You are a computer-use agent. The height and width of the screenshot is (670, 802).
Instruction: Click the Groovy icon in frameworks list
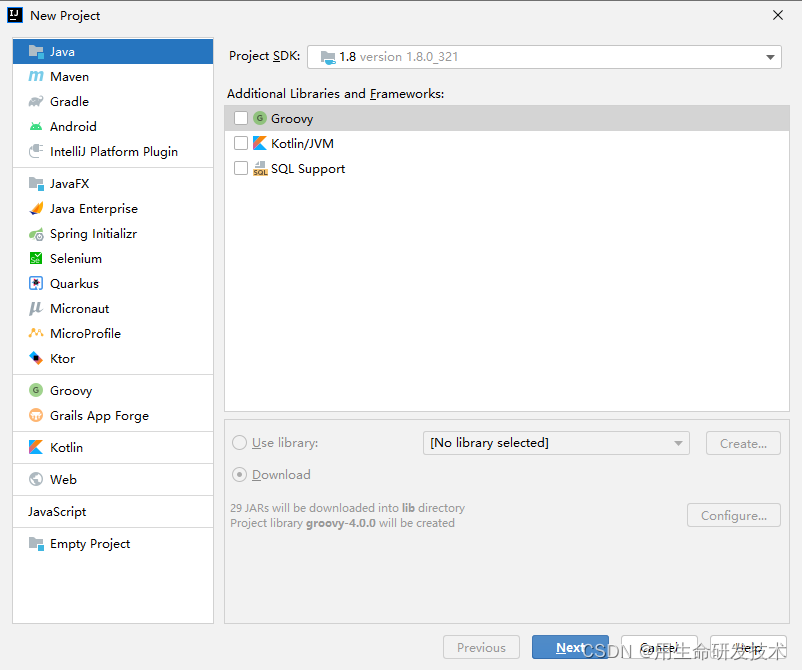[260, 118]
